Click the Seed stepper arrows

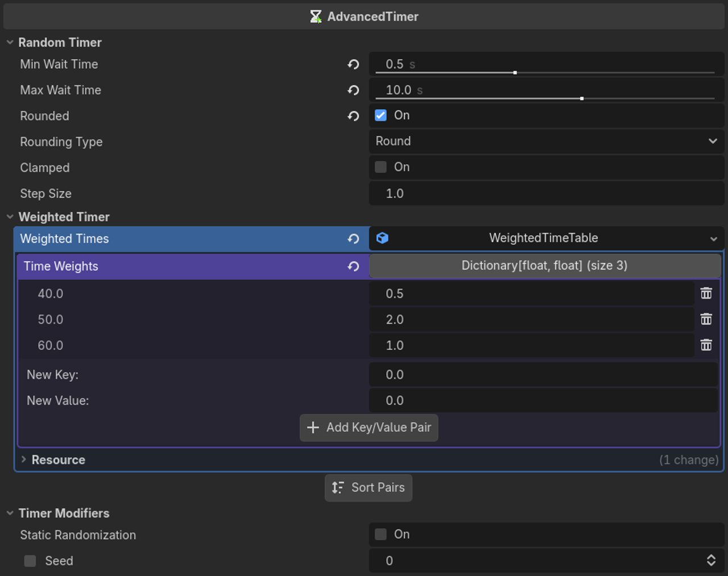click(711, 561)
